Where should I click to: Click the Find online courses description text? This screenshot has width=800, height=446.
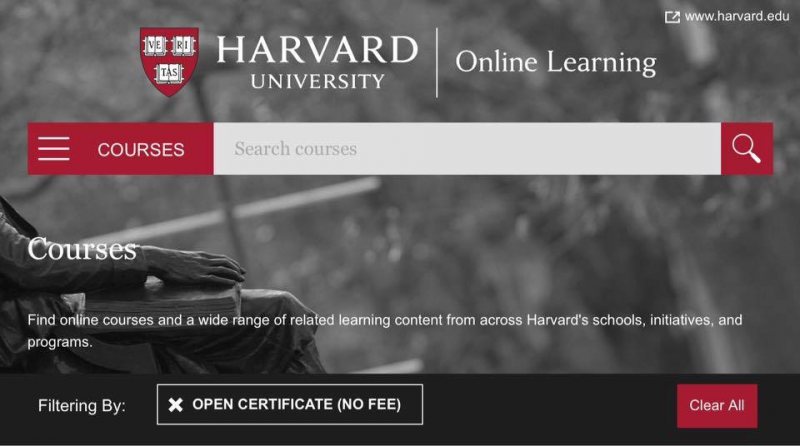click(x=385, y=331)
